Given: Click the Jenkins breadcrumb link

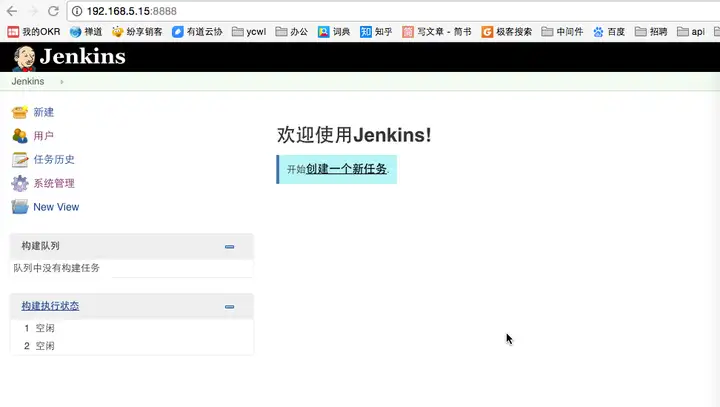Looking at the screenshot, I should point(28,81).
